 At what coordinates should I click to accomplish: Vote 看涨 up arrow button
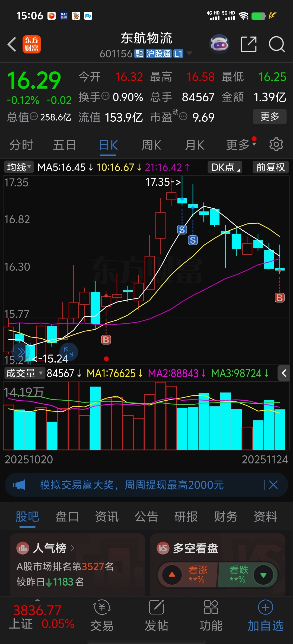172,575
